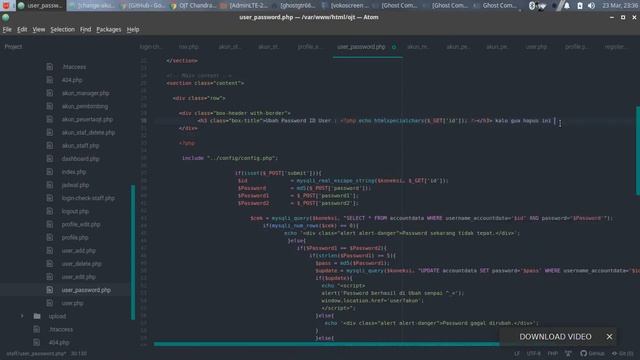Open 404.php above akun_manager.php in tree
Screen dimensions: 640x360
tap(72, 80)
